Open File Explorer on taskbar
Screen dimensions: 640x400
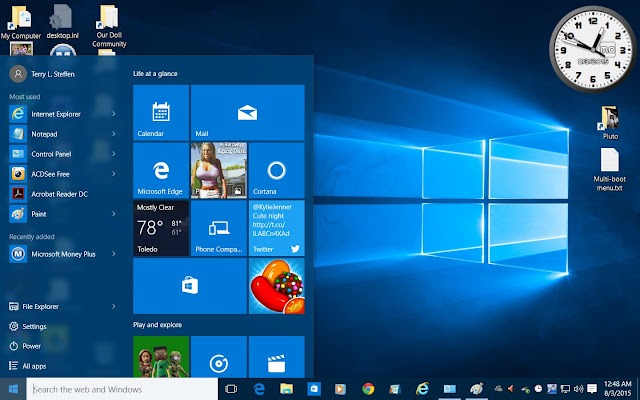point(286,389)
